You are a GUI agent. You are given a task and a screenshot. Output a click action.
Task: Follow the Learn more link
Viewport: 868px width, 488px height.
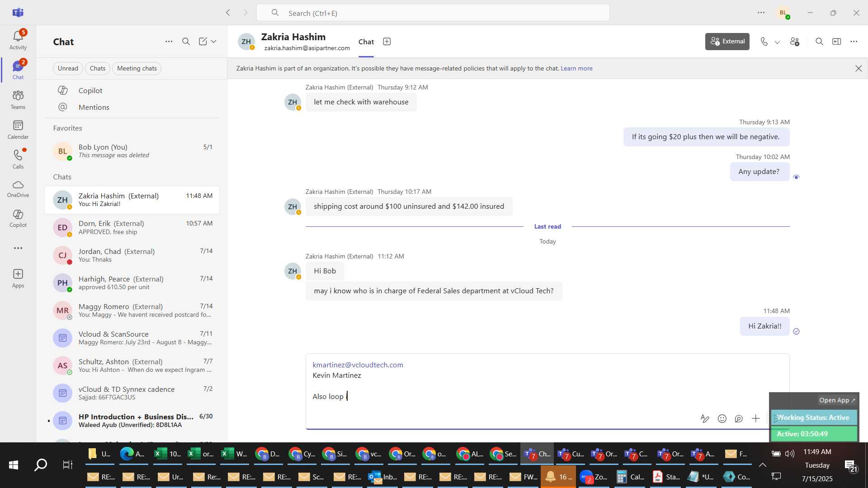(576, 69)
